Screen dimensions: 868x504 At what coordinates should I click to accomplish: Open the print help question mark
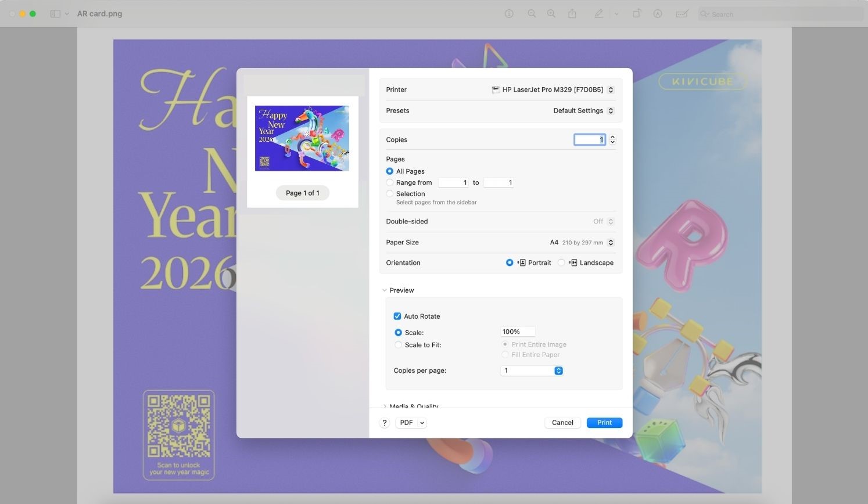(384, 423)
